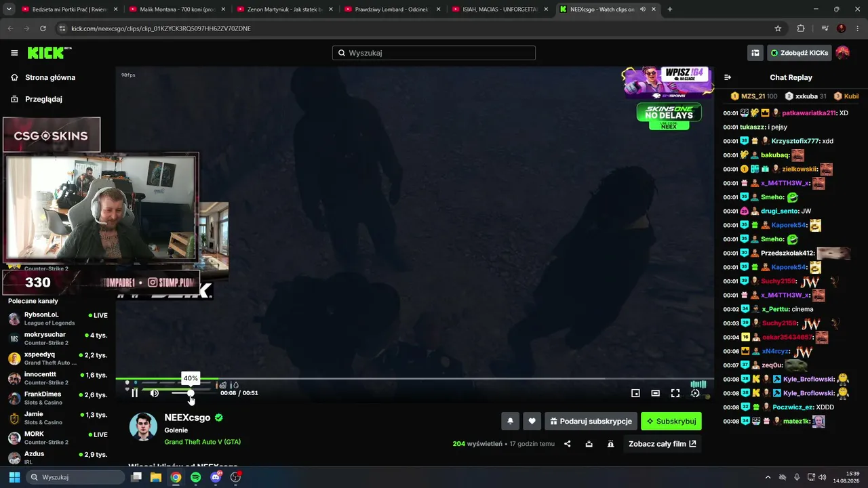Screen dimensions: 868x488
Task: Open mokrysuchar recommended channel
Action: (58, 338)
